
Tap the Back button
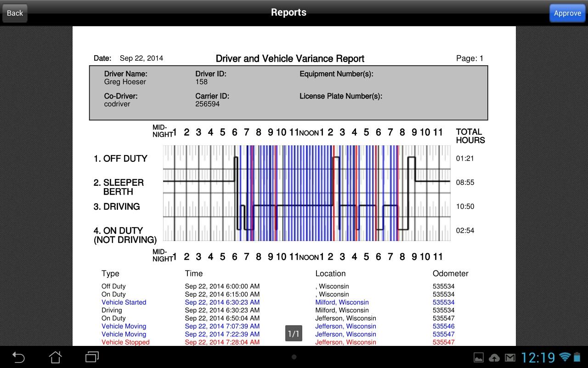coord(15,13)
